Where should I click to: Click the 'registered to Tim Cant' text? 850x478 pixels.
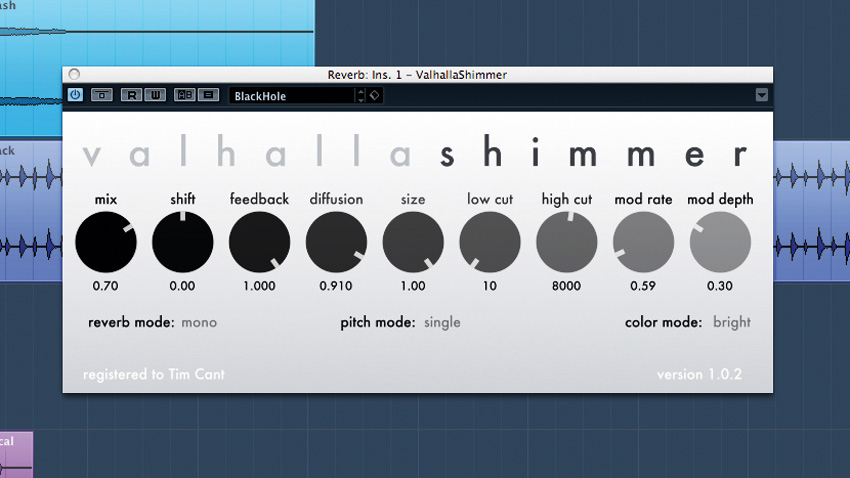coord(154,374)
